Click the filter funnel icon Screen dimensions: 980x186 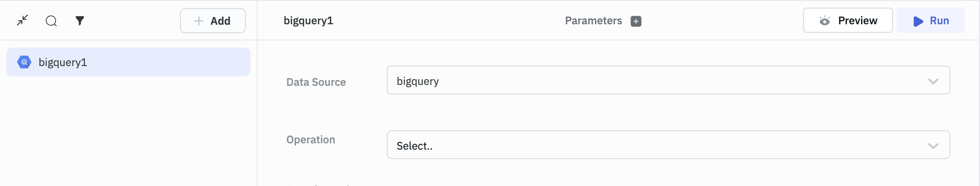coord(80,21)
